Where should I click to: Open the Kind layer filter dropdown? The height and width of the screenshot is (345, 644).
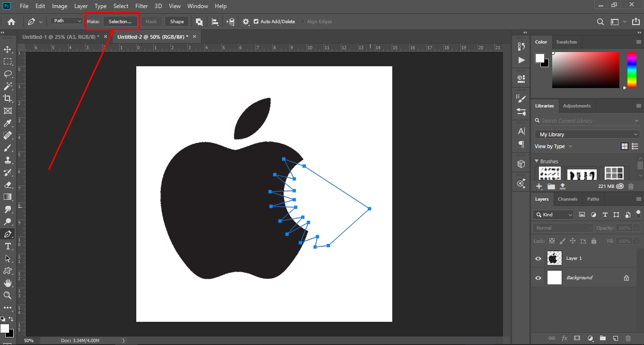[553, 214]
